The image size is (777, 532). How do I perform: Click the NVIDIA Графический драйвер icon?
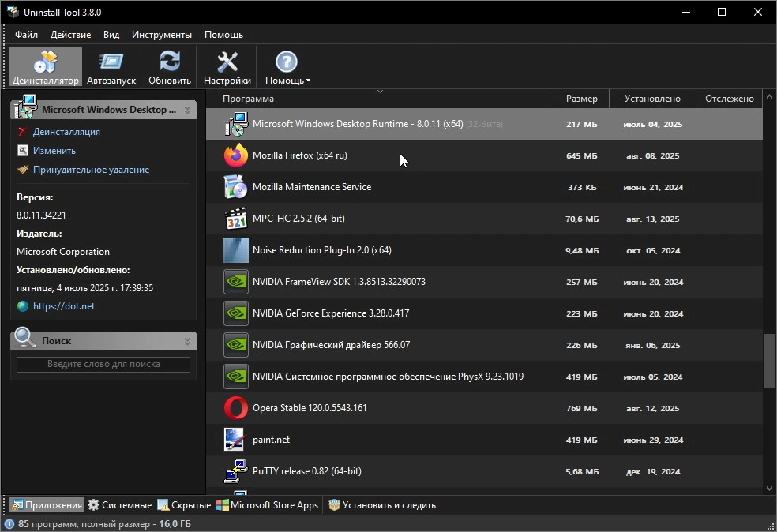(x=236, y=345)
